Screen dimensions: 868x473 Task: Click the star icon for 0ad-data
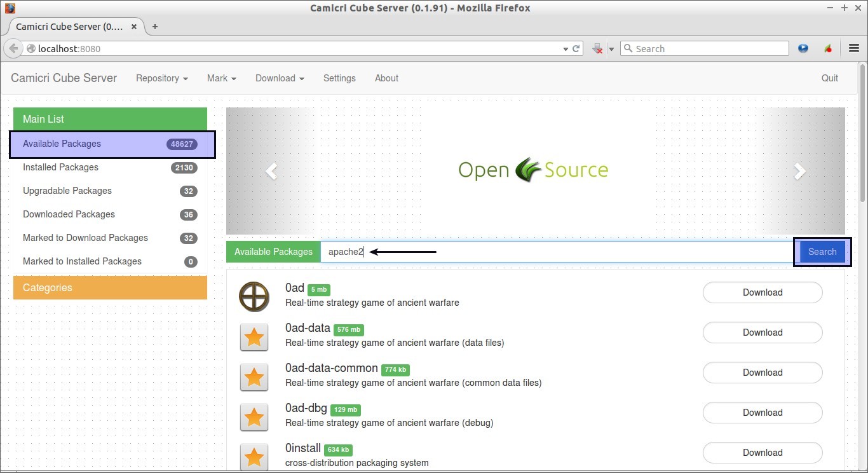click(x=254, y=337)
